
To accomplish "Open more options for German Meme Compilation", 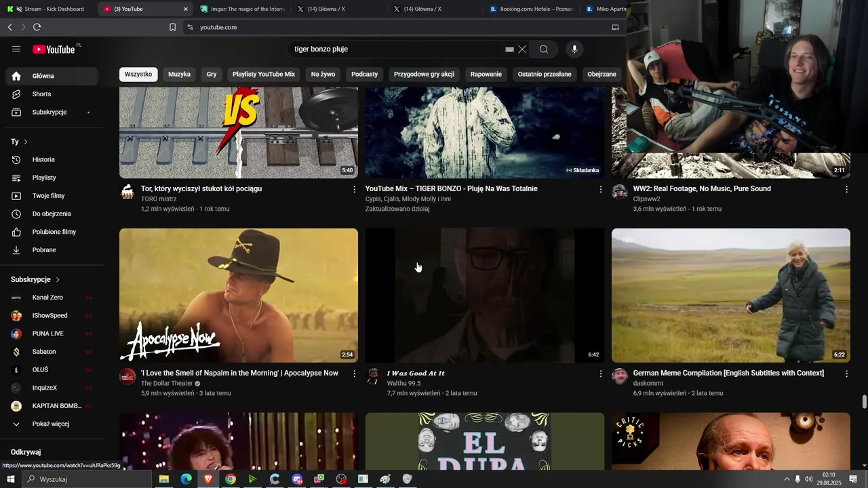I will coord(846,373).
